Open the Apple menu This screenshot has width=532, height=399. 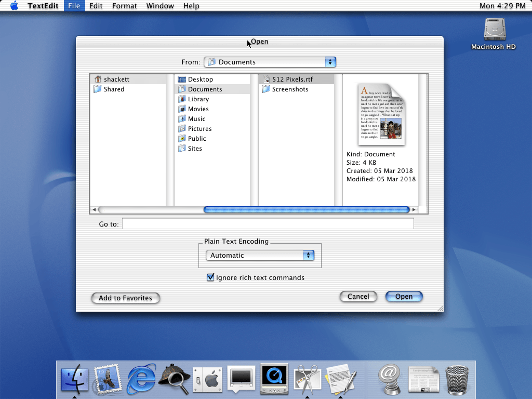click(14, 6)
